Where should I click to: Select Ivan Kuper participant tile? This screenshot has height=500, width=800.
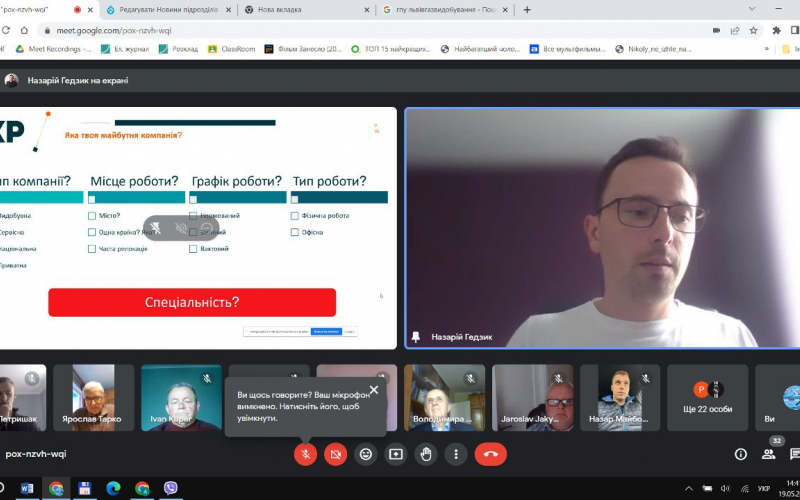[x=181, y=397]
